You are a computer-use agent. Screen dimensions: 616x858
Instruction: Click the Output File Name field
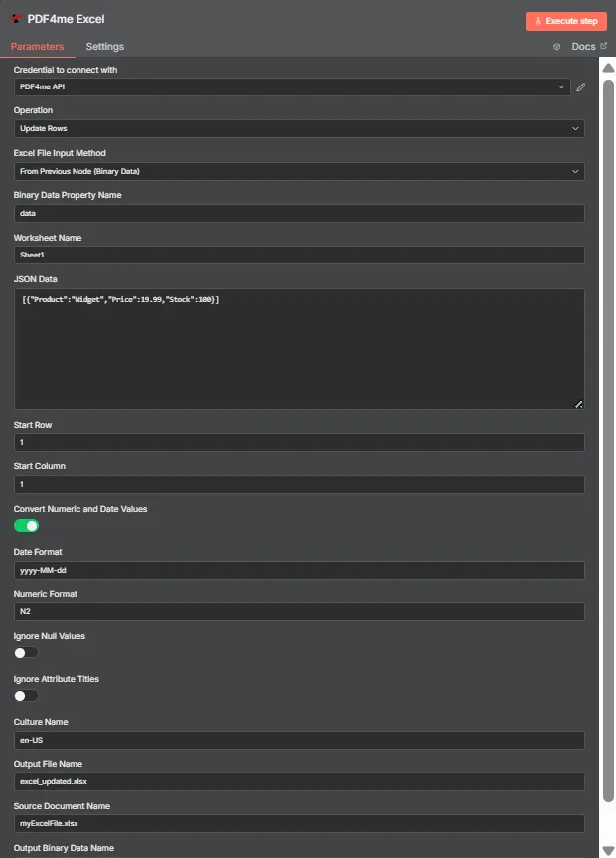299,781
